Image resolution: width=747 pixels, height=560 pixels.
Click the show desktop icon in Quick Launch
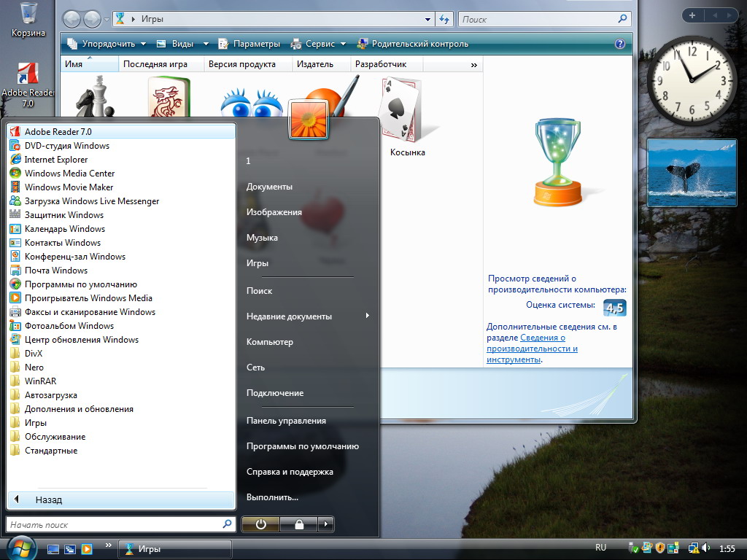[x=53, y=549]
